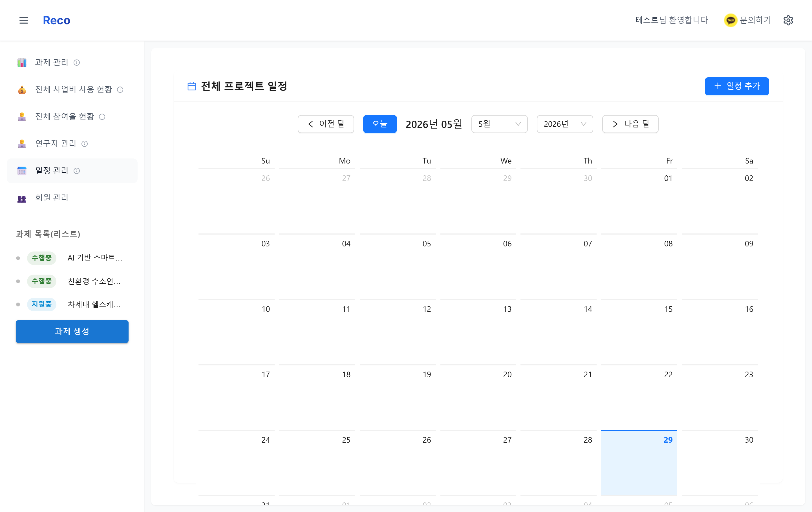Image resolution: width=812 pixels, height=512 pixels.
Task: Open the 차세대 헬스케... project
Action: pos(94,304)
